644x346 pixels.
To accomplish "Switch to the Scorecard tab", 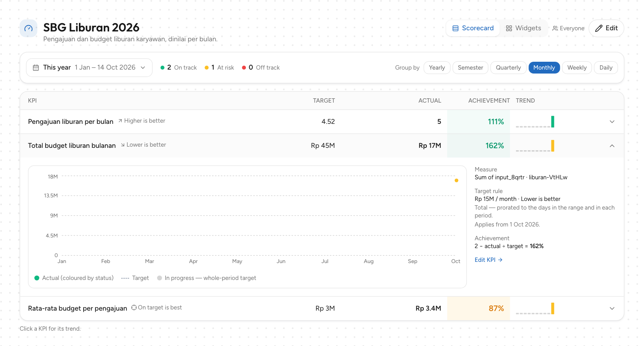I will coord(473,28).
